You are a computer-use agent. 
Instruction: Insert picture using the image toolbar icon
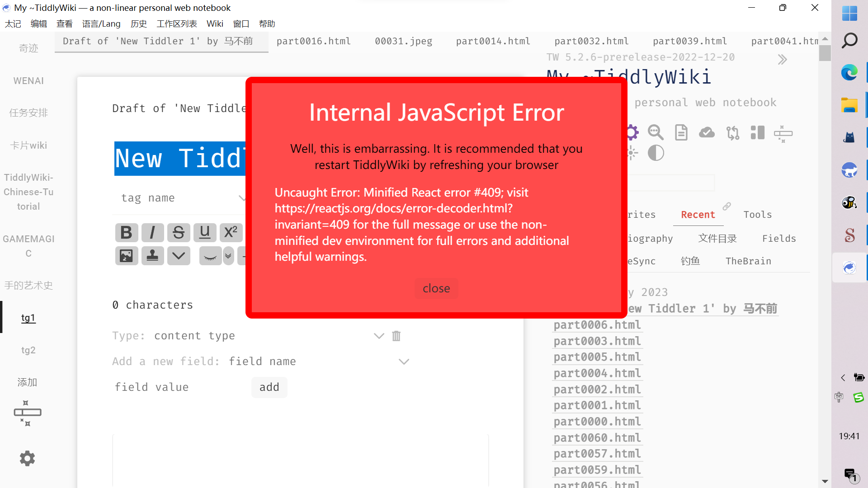pos(126,256)
